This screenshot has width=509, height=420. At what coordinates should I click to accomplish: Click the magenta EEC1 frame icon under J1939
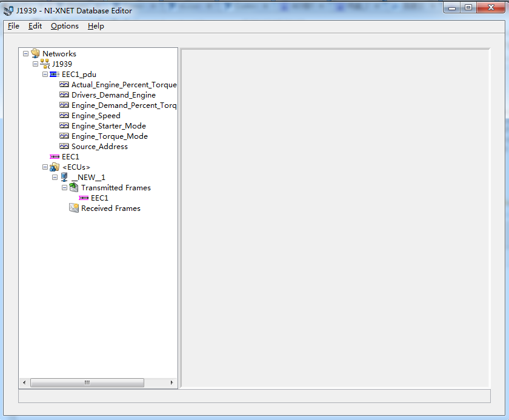pos(55,157)
